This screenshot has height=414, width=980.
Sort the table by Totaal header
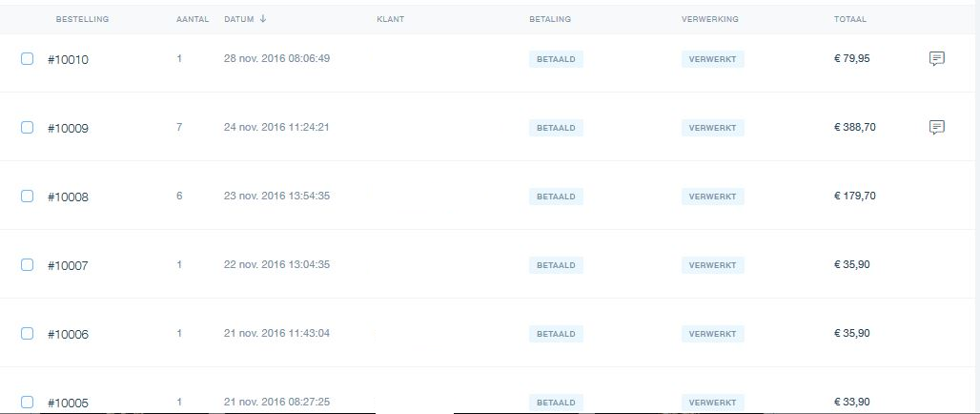[850, 19]
